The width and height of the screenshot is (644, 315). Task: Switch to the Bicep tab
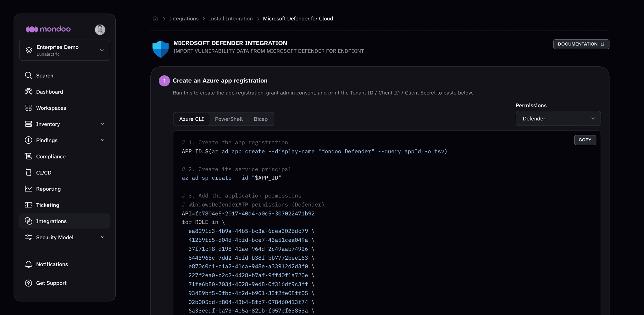click(x=261, y=119)
